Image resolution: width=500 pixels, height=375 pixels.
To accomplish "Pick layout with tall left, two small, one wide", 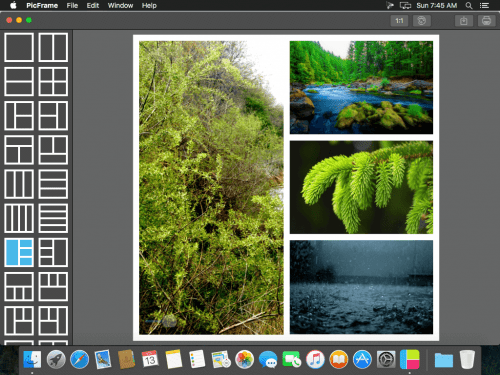I will pos(19,321).
